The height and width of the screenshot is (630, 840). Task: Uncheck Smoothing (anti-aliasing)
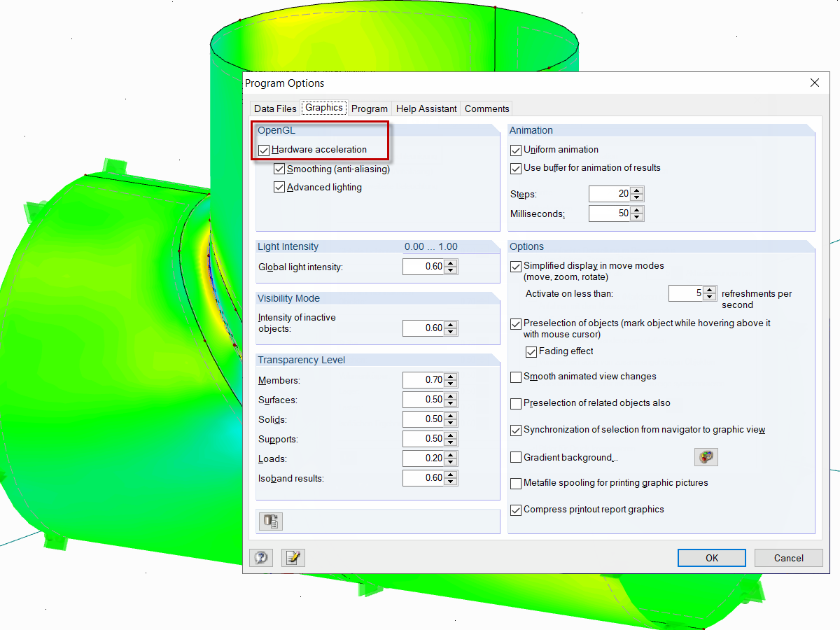tap(279, 169)
